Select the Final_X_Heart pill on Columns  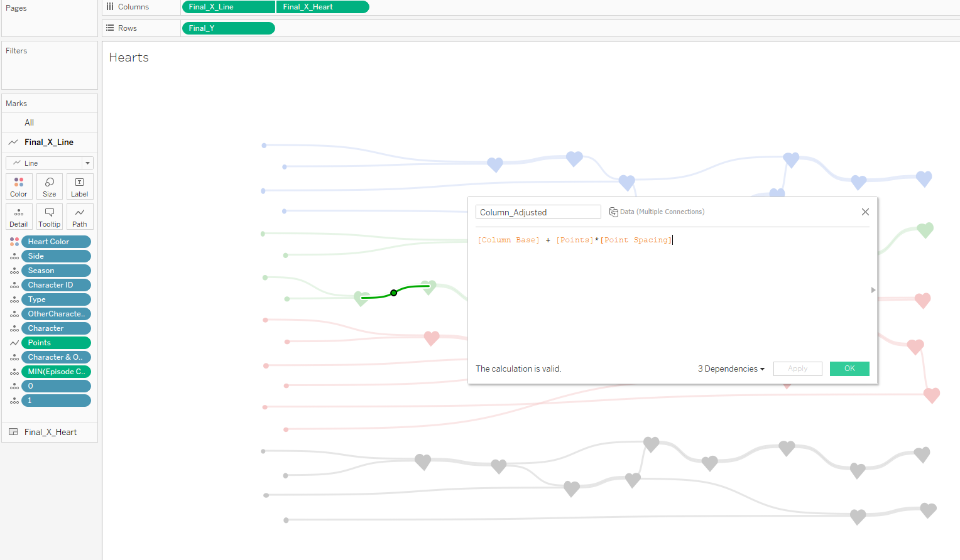click(x=322, y=7)
